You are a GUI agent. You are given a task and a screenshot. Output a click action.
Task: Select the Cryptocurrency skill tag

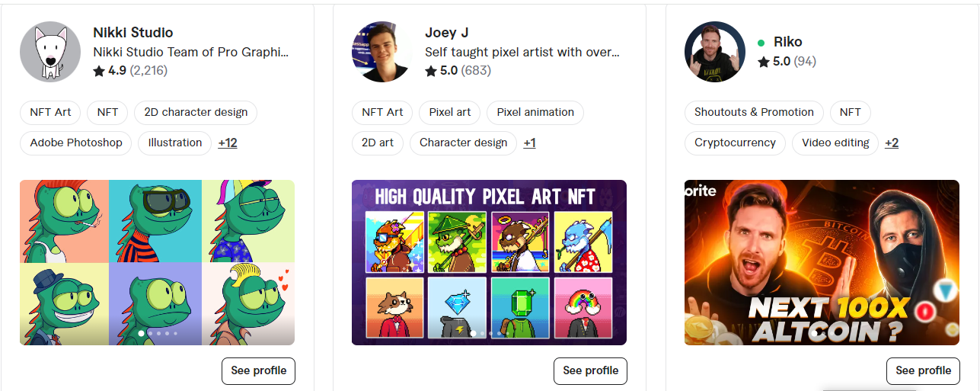tap(735, 143)
